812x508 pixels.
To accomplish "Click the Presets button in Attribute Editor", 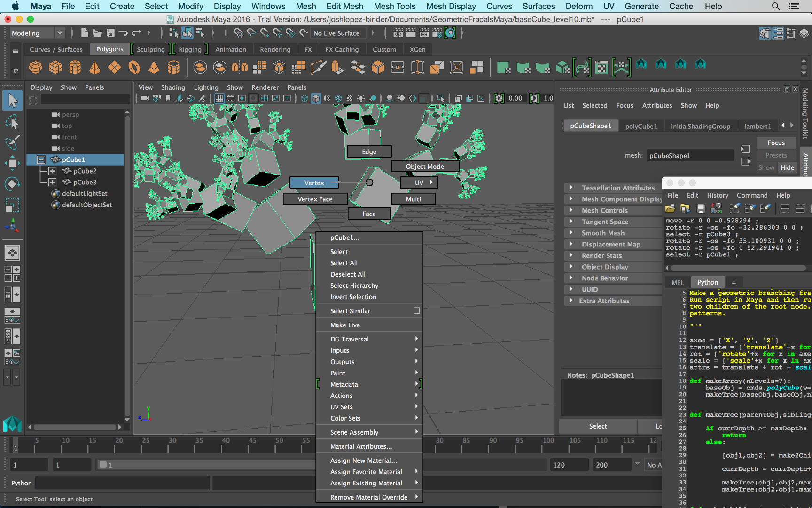I will coord(776,155).
